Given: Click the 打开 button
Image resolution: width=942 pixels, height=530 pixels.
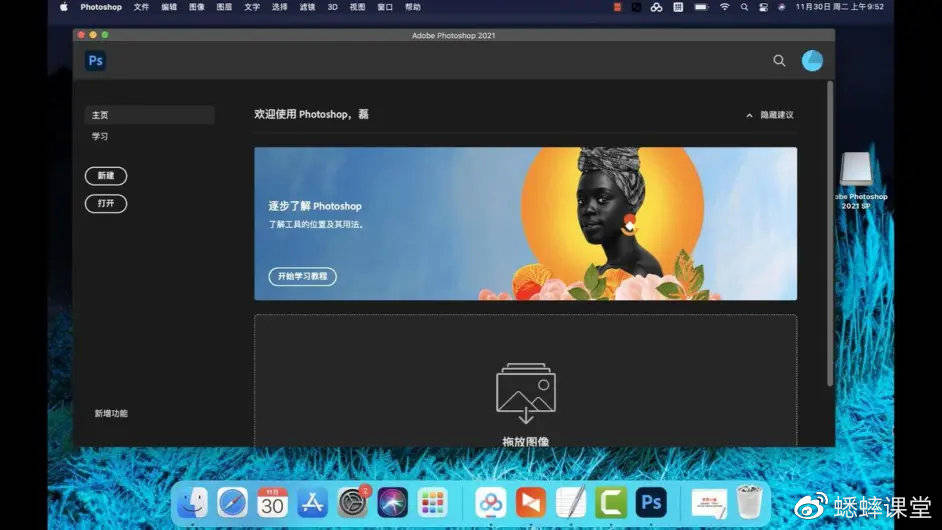Looking at the screenshot, I should [x=106, y=203].
